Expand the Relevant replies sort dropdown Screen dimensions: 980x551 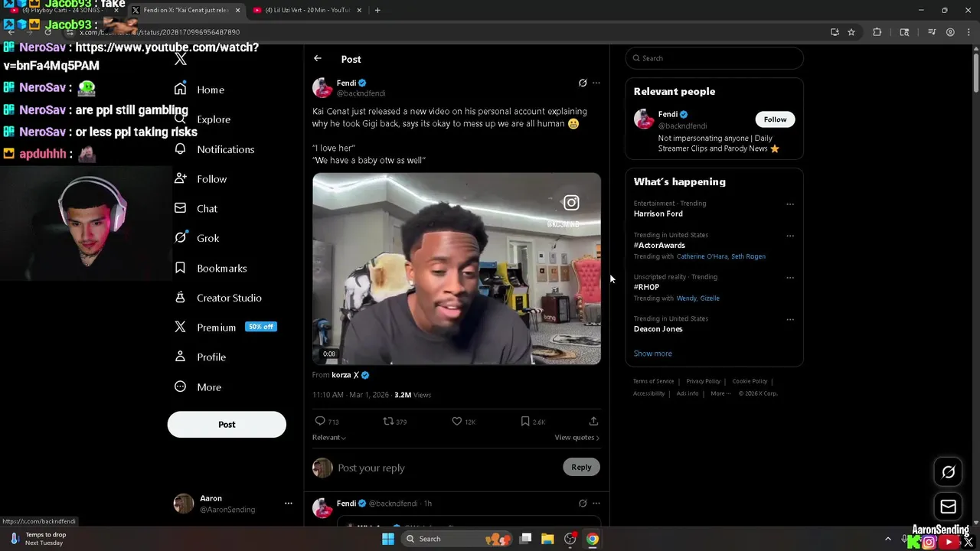pyautogui.click(x=329, y=438)
